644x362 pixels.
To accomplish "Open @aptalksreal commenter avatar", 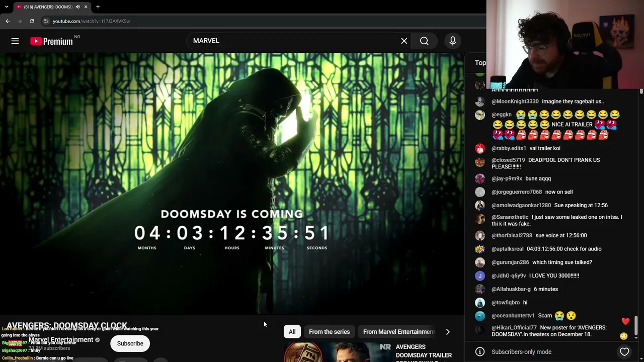I will pyautogui.click(x=480, y=249).
